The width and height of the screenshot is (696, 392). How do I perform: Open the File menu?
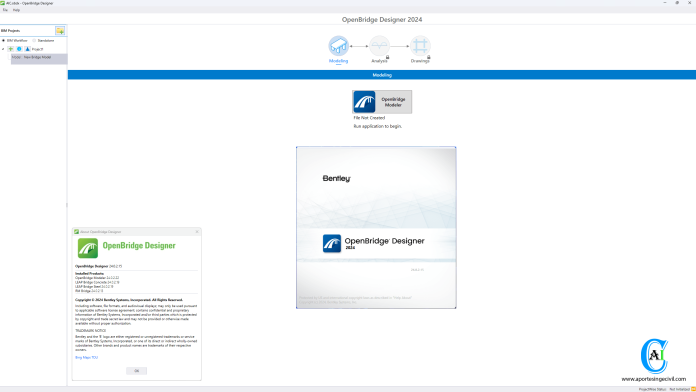click(5, 10)
